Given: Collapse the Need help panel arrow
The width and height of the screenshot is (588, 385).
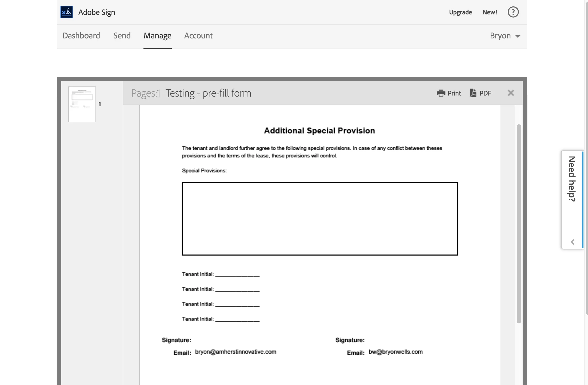Looking at the screenshot, I should pyautogui.click(x=572, y=242).
